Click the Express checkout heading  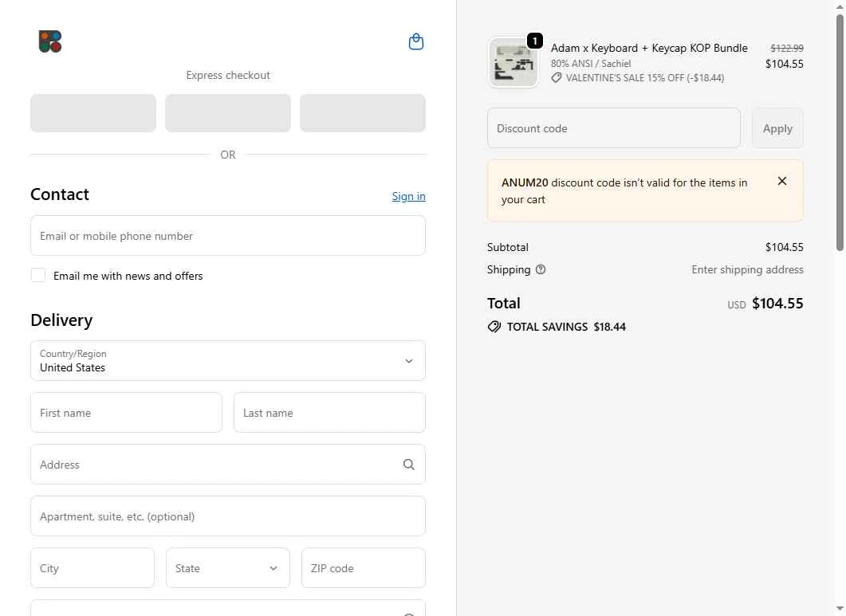(x=228, y=75)
